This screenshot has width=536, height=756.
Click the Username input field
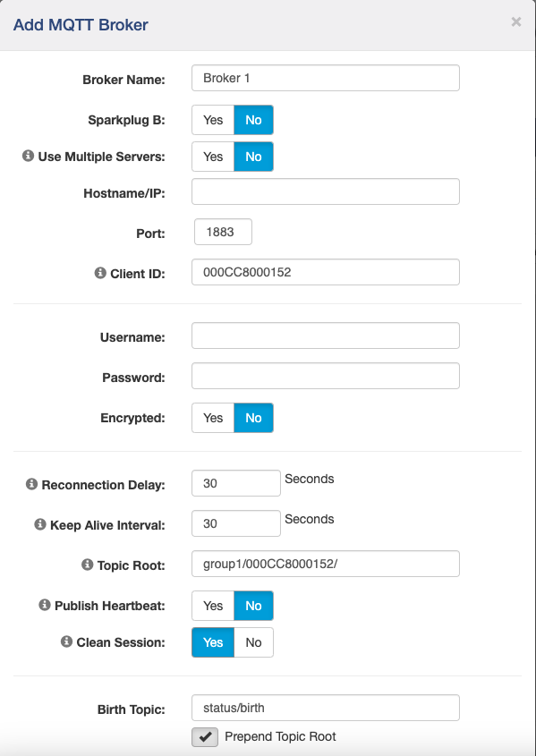click(x=325, y=336)
